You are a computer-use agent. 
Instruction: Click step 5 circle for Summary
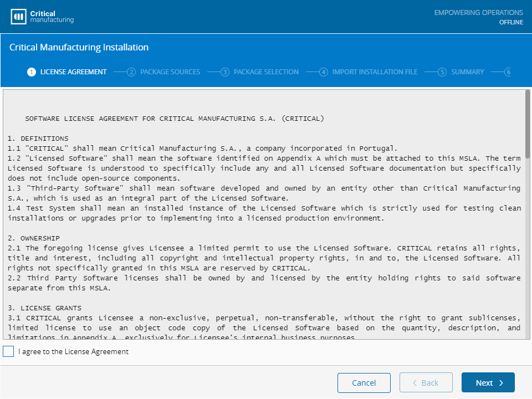tap(442, 72)
